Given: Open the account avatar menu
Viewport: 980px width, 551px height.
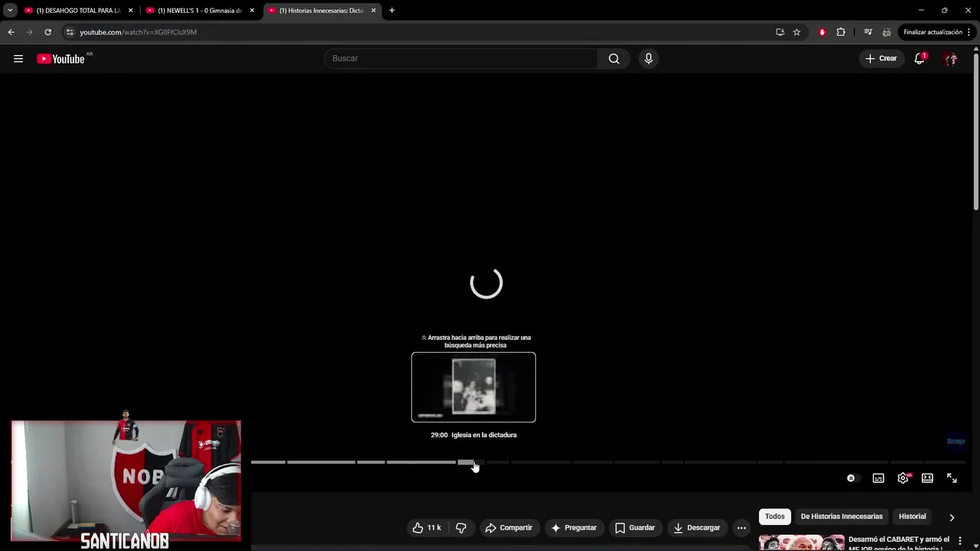Looking at the screenshot, I should (x=951, y=59).
